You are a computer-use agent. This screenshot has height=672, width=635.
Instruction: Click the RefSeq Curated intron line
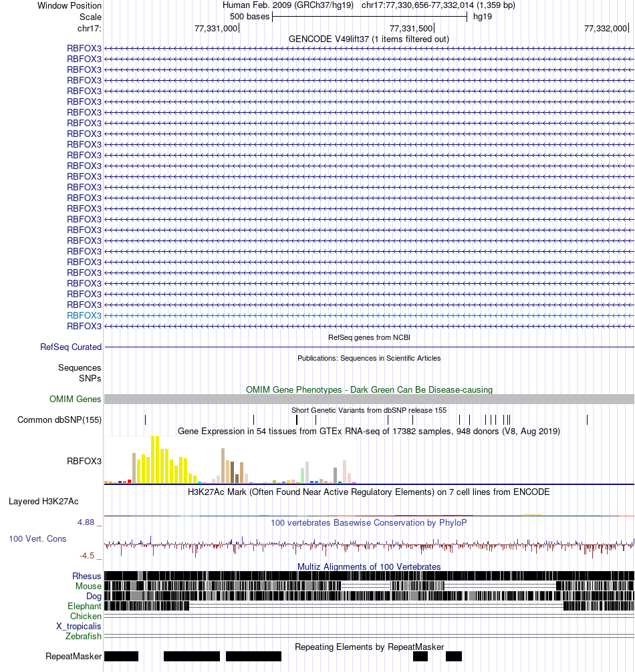(x=369, y=347)
